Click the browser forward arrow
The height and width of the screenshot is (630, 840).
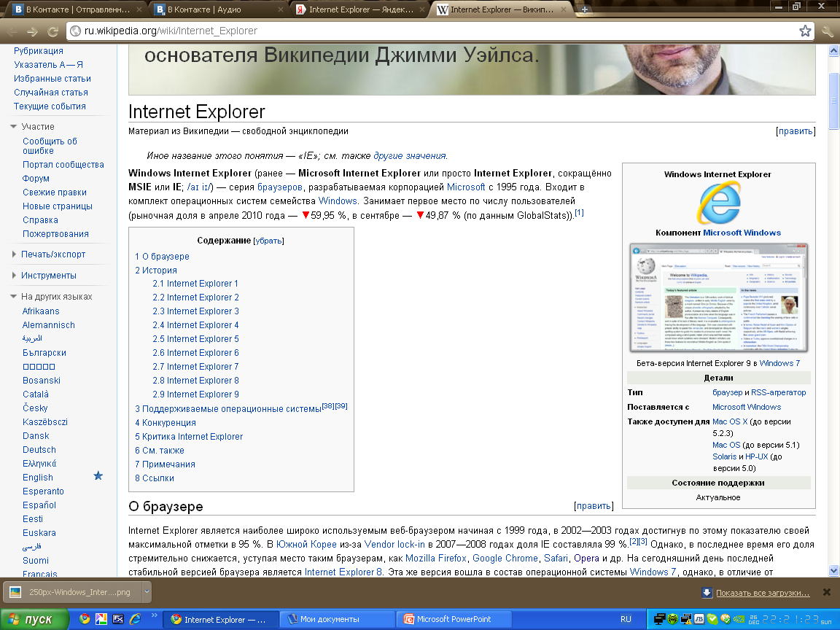coord(32,31)
